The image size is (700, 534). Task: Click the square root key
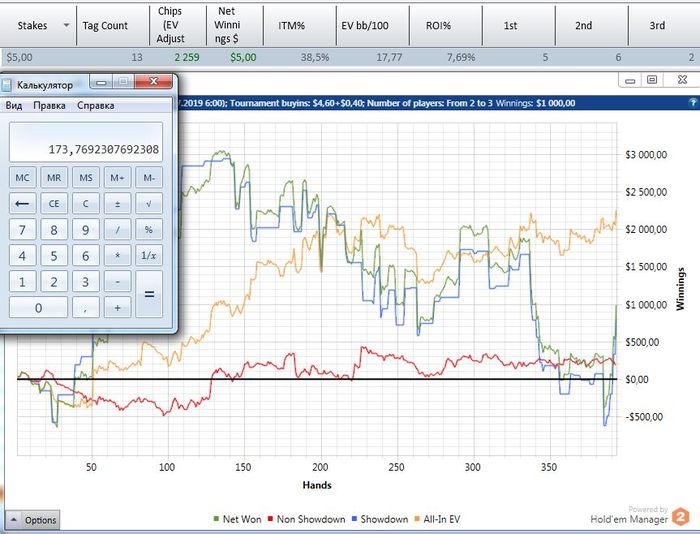(x=149, y=204)
